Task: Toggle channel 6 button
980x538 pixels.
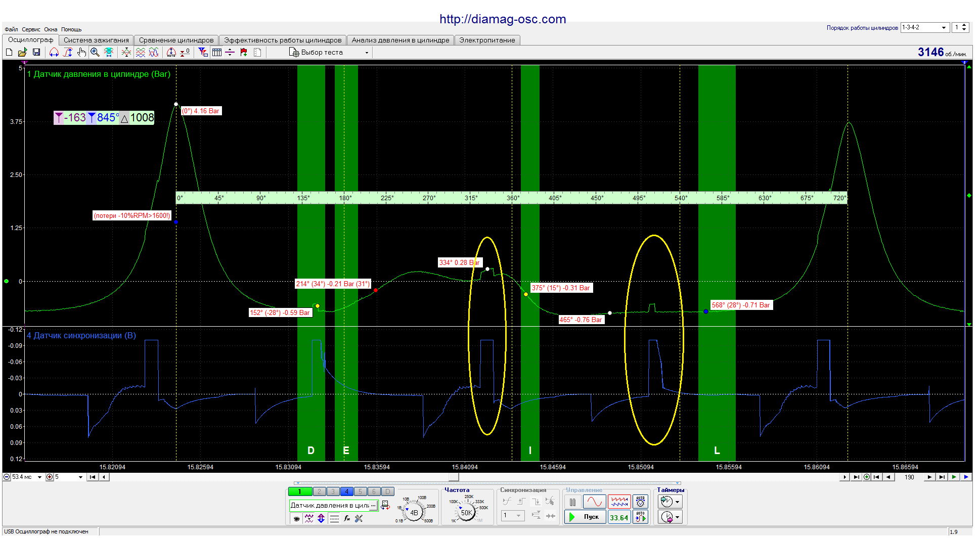Action: click(374, 491)
